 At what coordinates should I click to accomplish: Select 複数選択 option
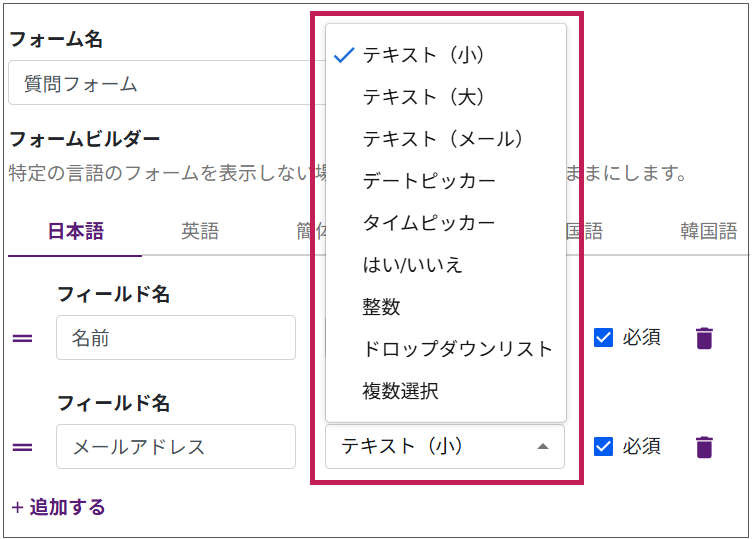[x=400, y=391]
